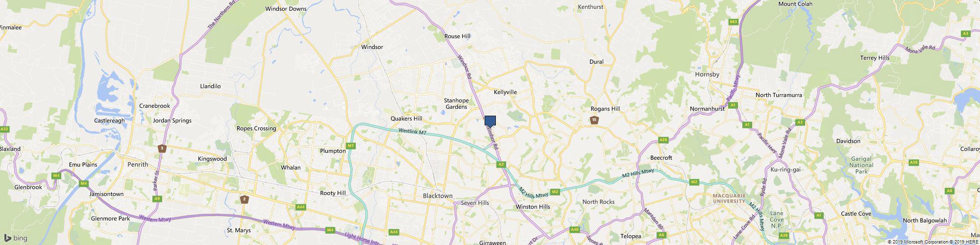Click the brown route 3 shield
This screenshot has height=245, width=980.
tap(162, 148)
